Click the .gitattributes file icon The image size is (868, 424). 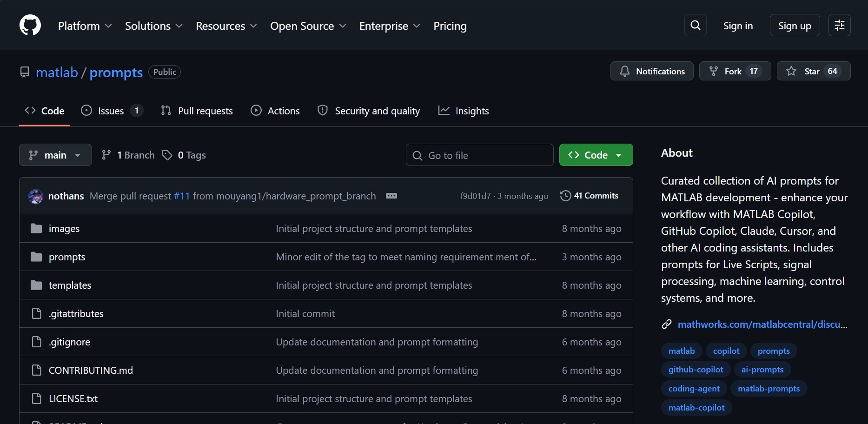coord(36,313)
